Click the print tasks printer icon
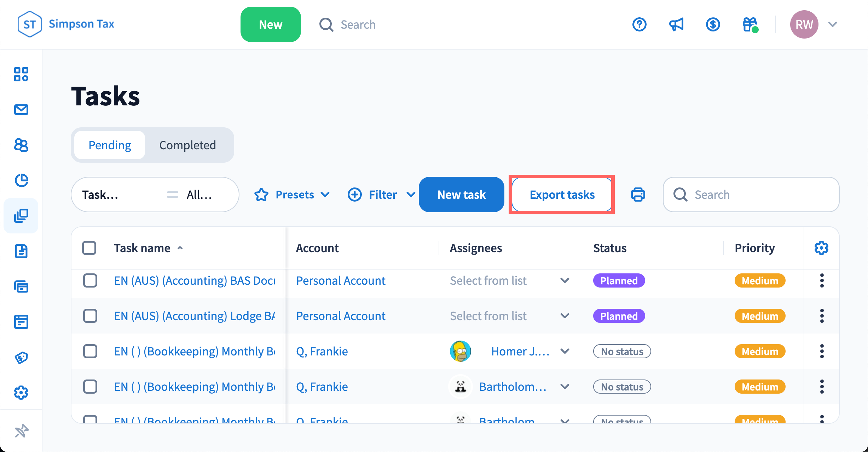 pos(638,195)
